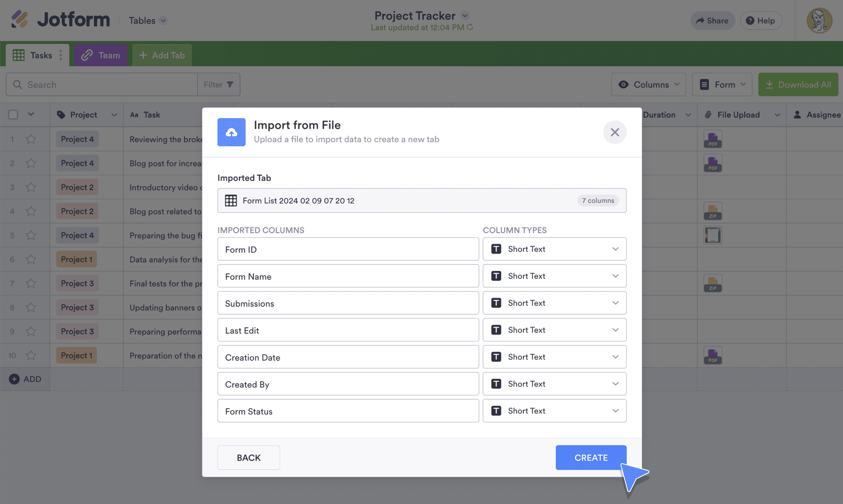843x504 pixels.
Task: Click the image thumbnail in row 5
Action: pyautogui.click(x=712, y=235)
